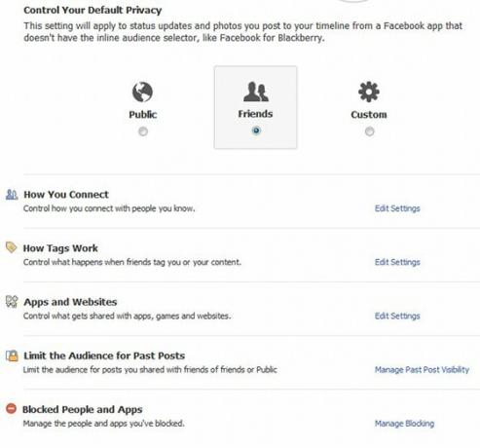The height and width of the screenshot is (448, 480).
Task: Click the Apps and Websites puzzle icon
Action: [12, 301]
